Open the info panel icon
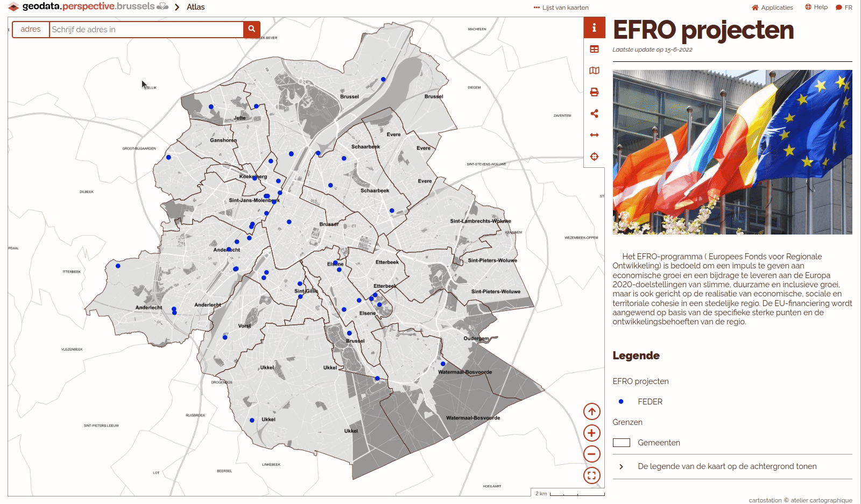 (594, 28)
